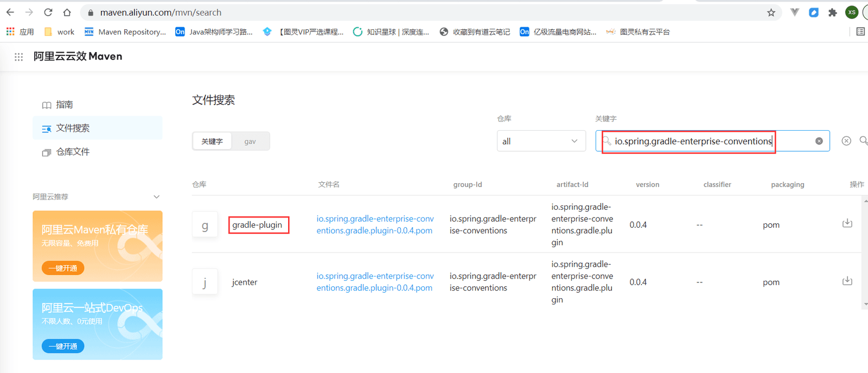Open the 应用 apps grid shortcut

pyautogui.click(x=20, y=32)
